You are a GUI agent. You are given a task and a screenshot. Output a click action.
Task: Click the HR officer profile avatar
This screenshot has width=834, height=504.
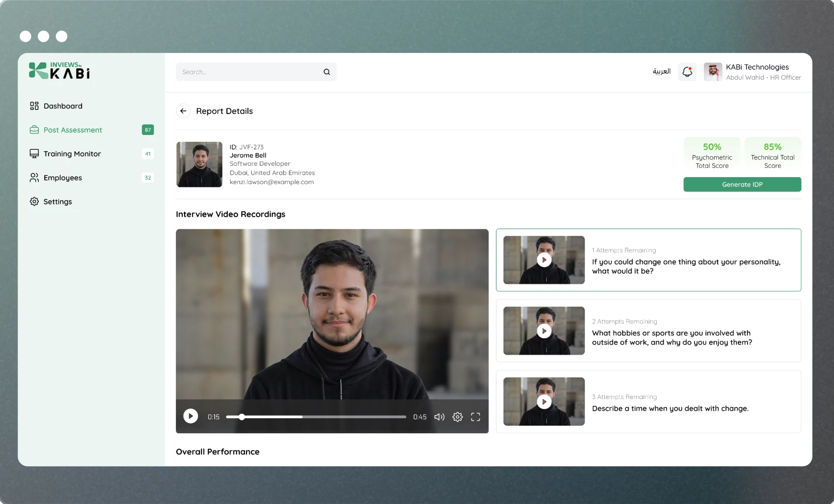click(713, 72)
